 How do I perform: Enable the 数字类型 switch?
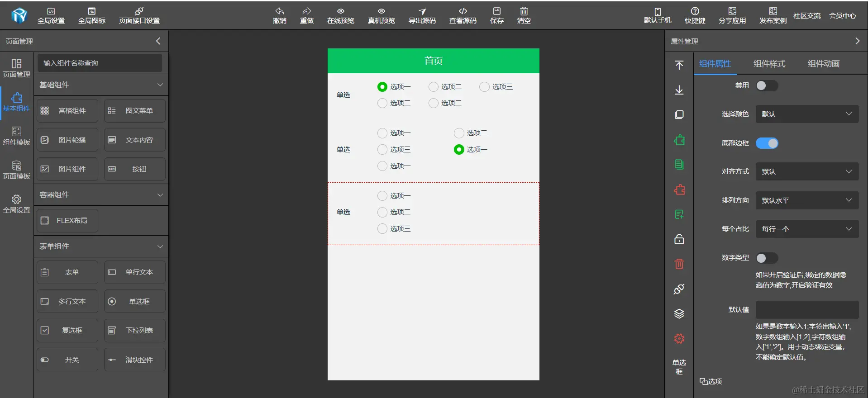(x=767, y=258)
